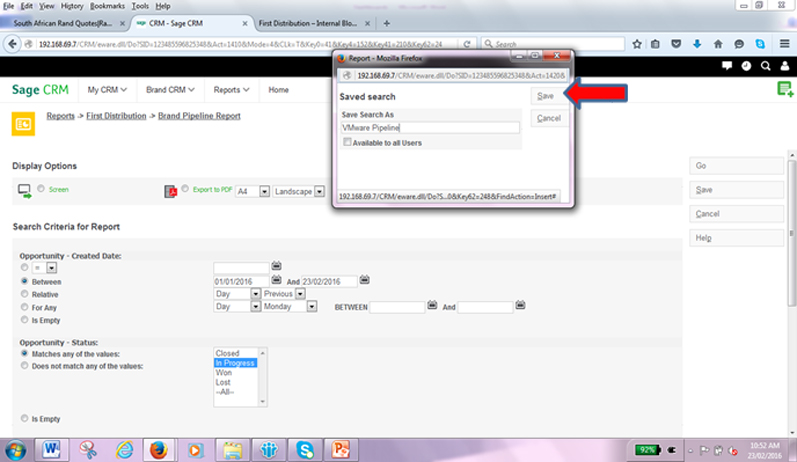Select Does not match any values radio

24,365
